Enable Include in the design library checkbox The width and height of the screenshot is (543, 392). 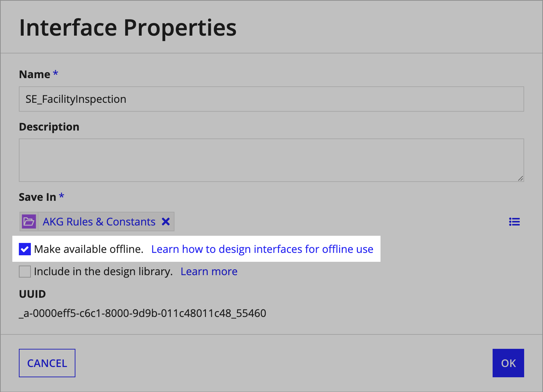(25, 271)
